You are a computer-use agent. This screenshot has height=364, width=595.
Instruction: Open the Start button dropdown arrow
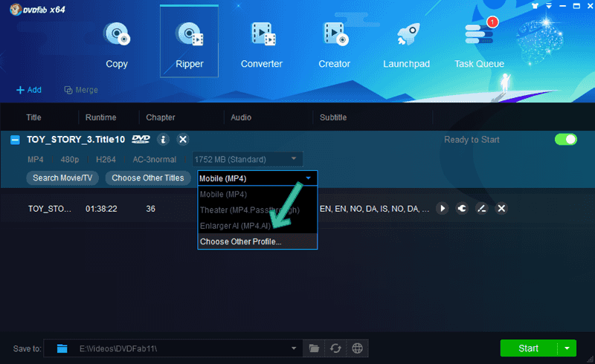567,348
